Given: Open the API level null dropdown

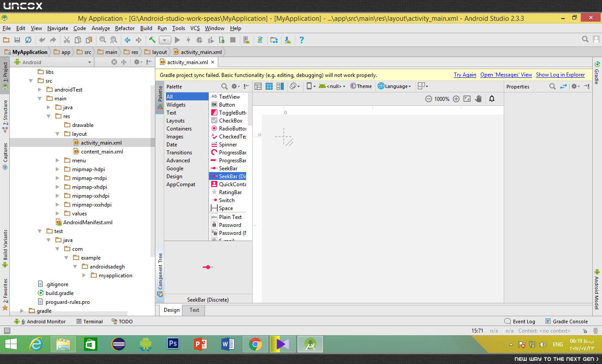Looking at the screenshot, I should point(332,86).
